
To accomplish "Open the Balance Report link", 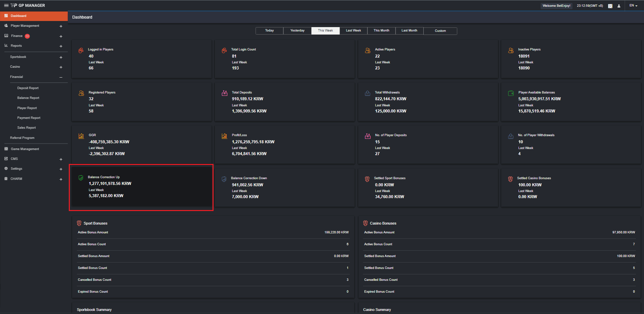I will coord(28,98).
